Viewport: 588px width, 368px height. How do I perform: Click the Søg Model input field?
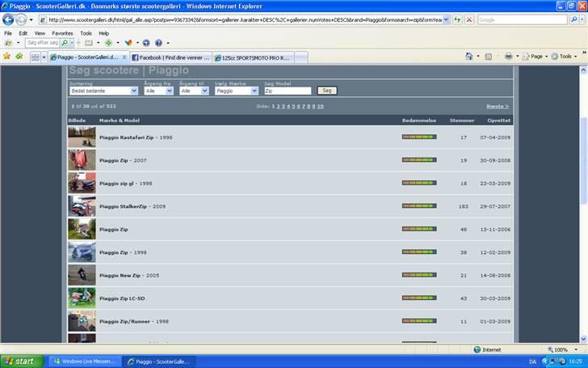pos(288,91)
